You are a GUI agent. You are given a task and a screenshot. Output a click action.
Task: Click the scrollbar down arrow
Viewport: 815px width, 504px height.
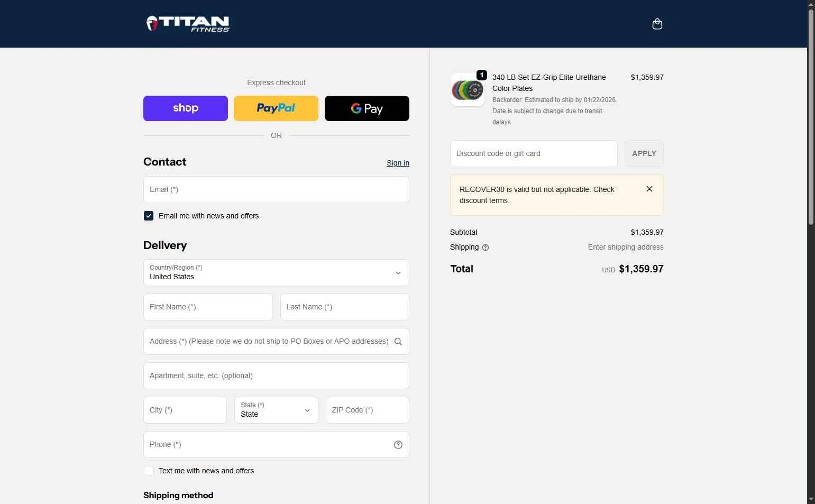click(x=811, y=500)
